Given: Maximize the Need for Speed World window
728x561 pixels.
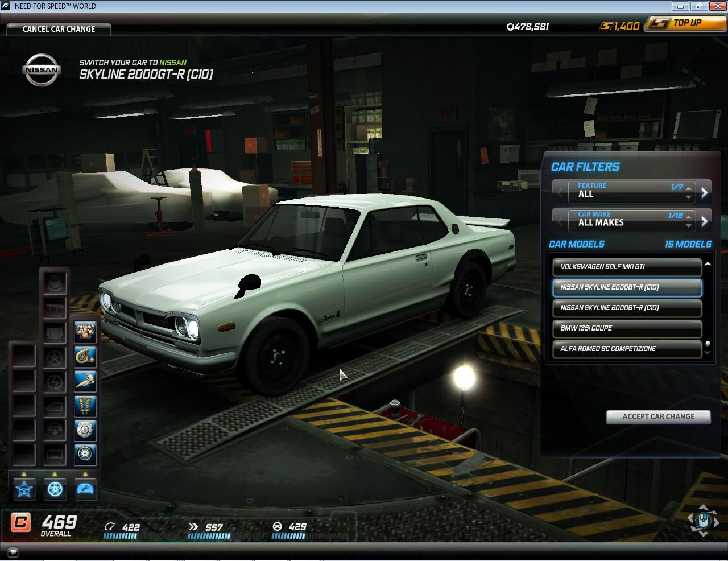Looking at the screenshot, I should coord(698,6).
